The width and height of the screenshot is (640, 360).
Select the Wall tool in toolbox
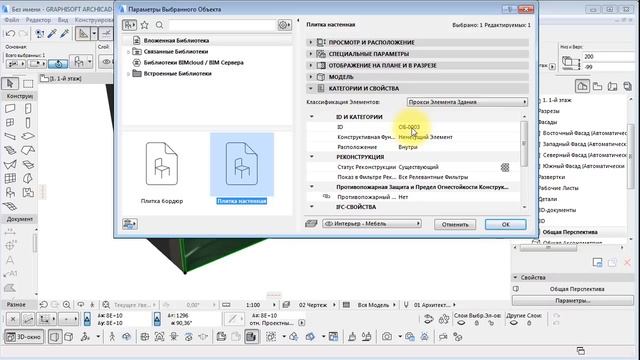pyautogui.click(x=10, y=109)
